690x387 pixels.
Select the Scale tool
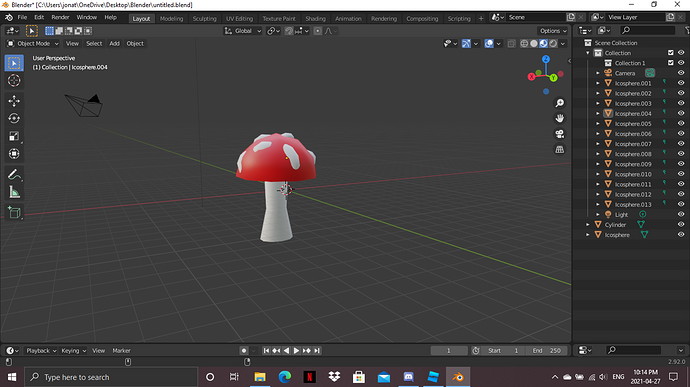pos(14,136)
